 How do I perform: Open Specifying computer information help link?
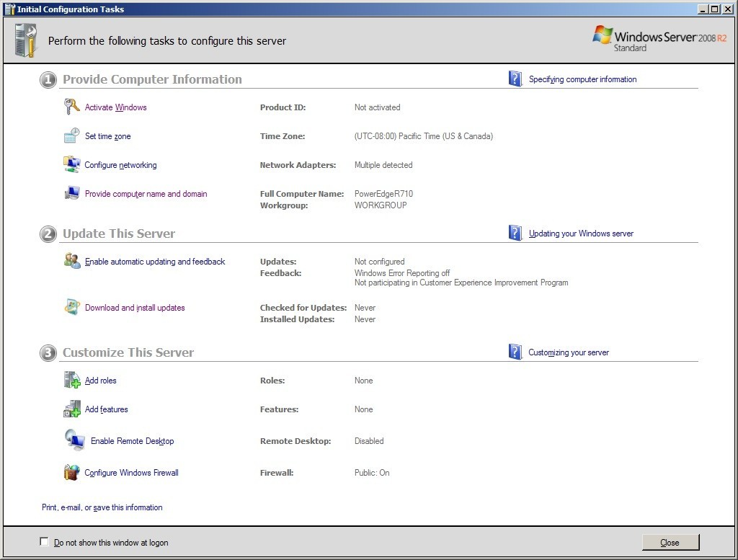coord(582,79)
